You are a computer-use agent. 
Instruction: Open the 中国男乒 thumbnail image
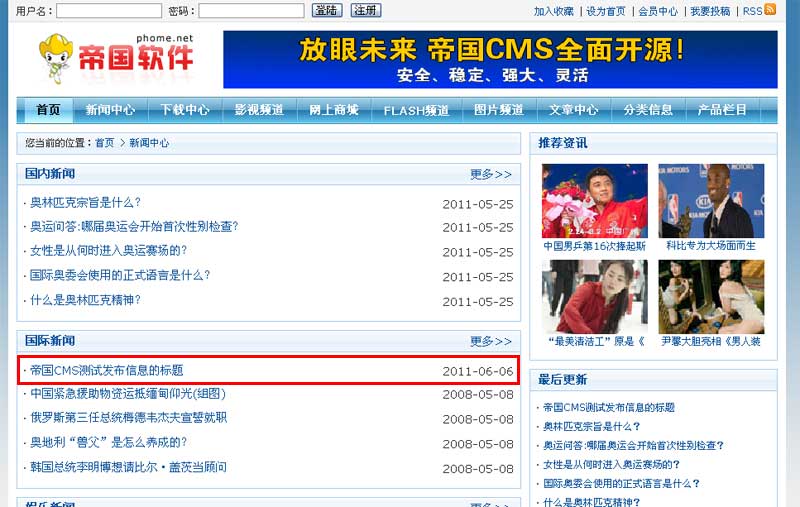point(594,200)
